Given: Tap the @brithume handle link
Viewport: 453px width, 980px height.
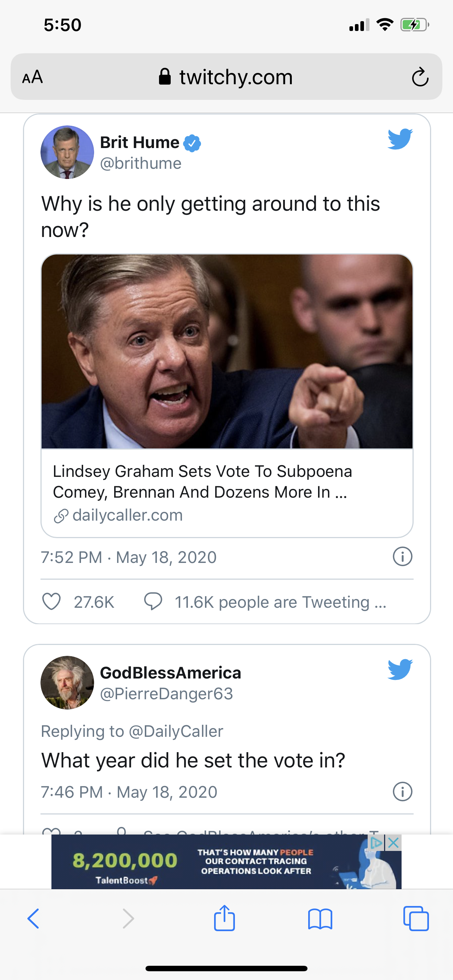Looking at the screenshot, I should [140, 164].
